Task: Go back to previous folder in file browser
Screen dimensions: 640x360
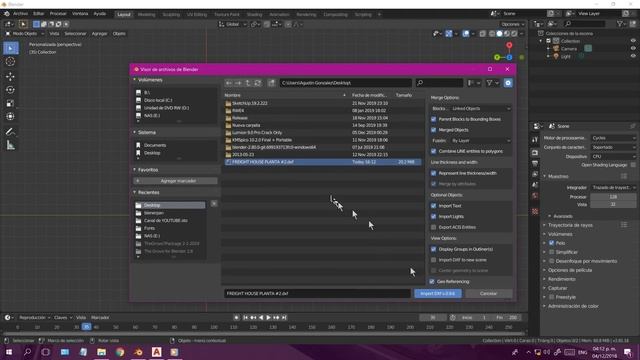Action: click(x=229, y=83)
